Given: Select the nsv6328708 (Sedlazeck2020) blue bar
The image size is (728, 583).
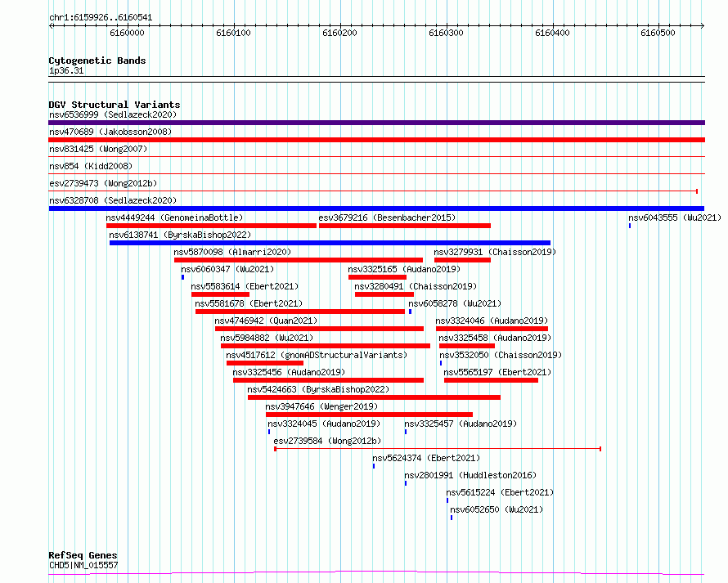Looking at the screenshot, I should pos(376,209).
